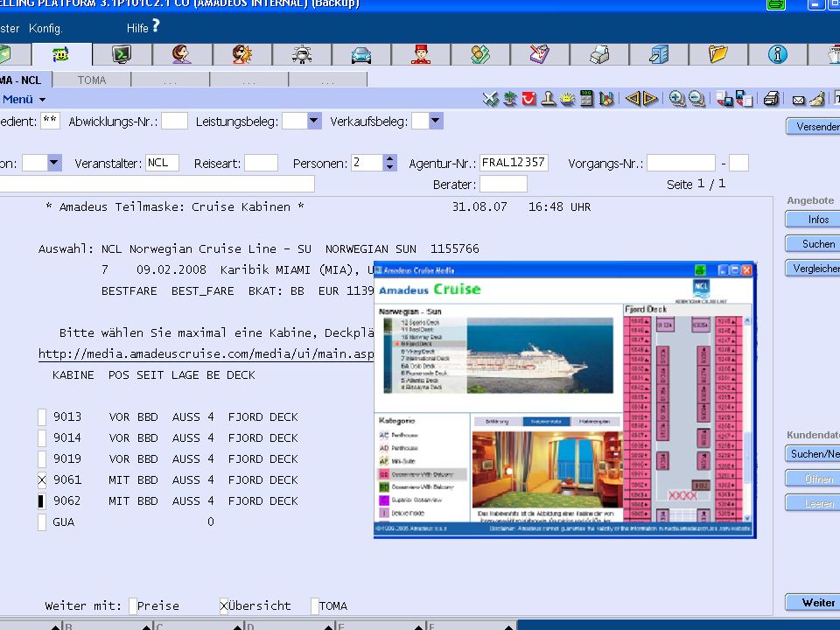Screen dimensions: 840x630
Task: Decrease Personen with down stepper arrow
Action: pyautogui.click(x=390, y=167)
